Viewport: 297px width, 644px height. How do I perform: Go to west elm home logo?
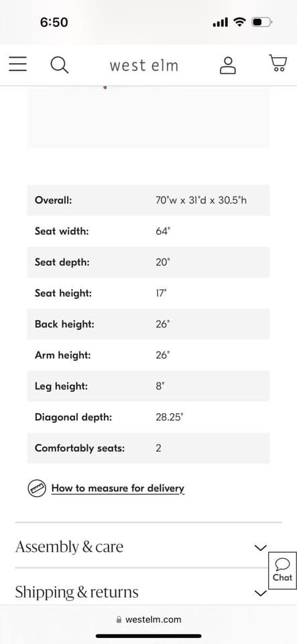coord(144,65)
